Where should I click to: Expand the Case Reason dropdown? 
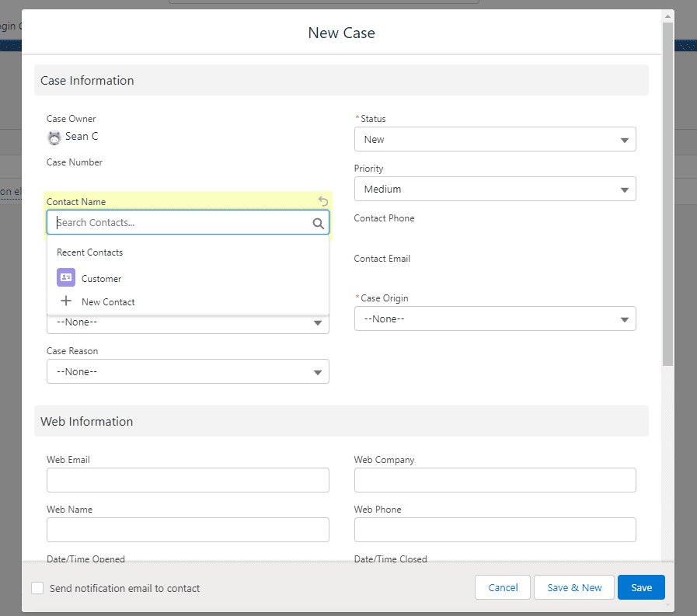click(187, 371)
